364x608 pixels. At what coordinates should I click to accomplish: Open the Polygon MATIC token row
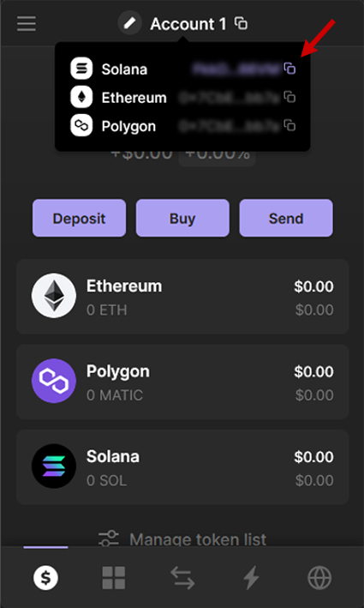coord(182,382)
